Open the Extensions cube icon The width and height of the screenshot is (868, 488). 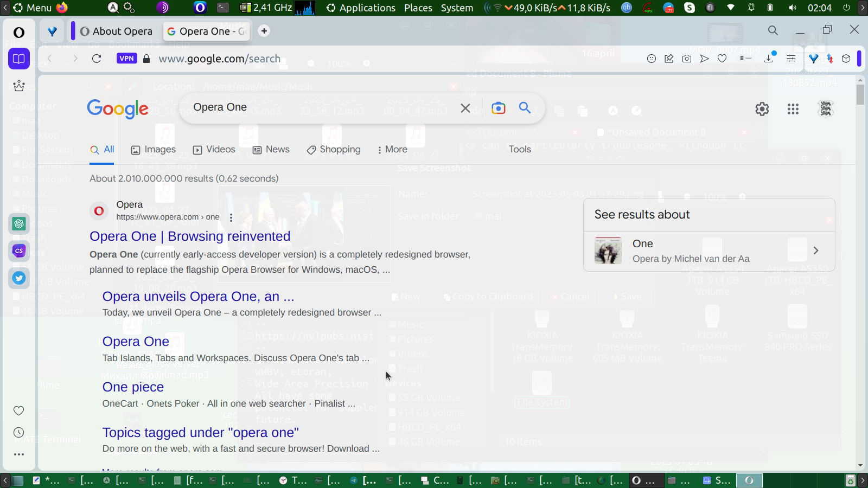pyautogui.click(x=846, y=59)
